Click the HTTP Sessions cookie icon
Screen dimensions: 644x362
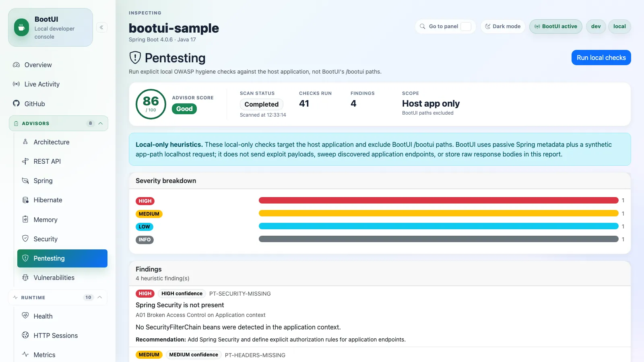[x=25, y=335]
